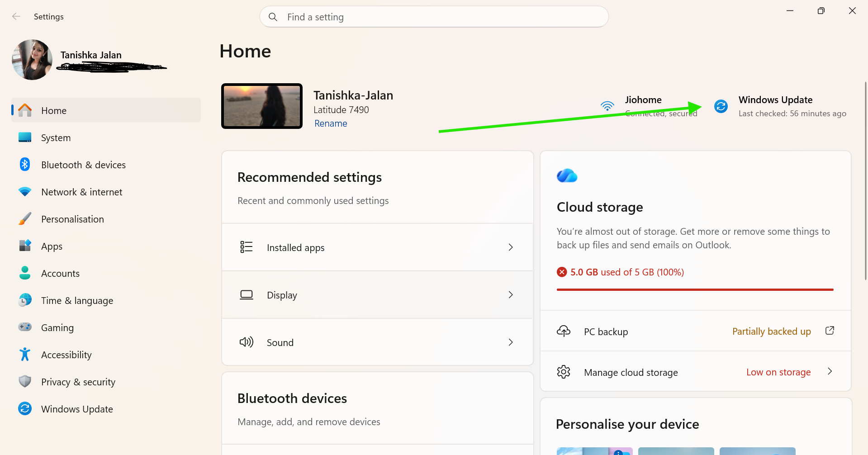The height and width of the screenshot is (455, 868).
Task: Click the Accessibility figure icon
Action: point(25,355)
